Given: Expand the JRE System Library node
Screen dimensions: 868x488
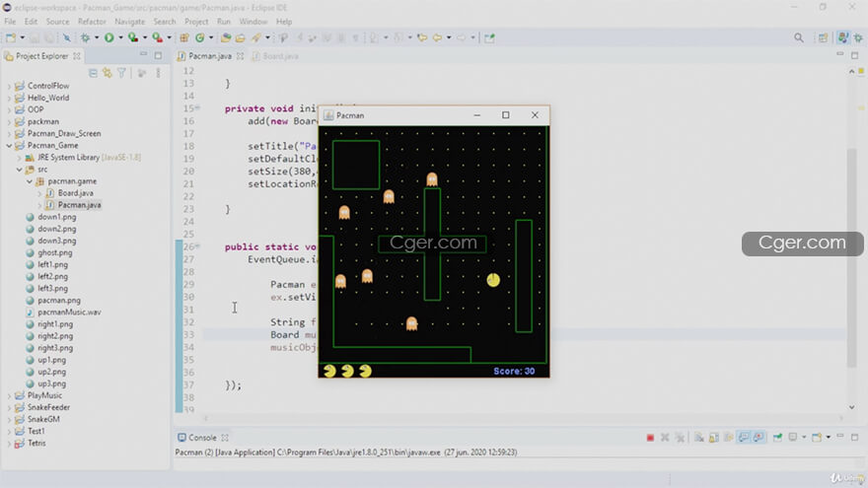Looking at the screenshot, I should coord(20,158).
